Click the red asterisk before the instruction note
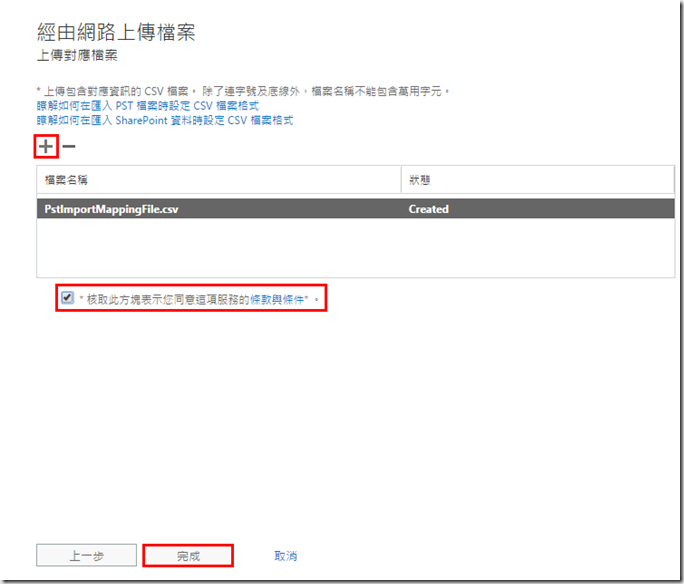 click(38, 91)
